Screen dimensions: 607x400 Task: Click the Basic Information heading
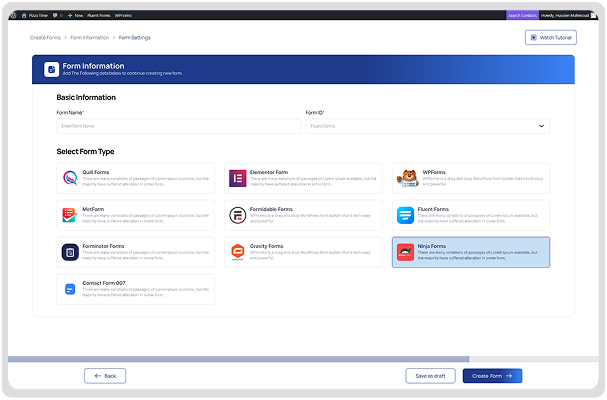[x=86, y=98]
